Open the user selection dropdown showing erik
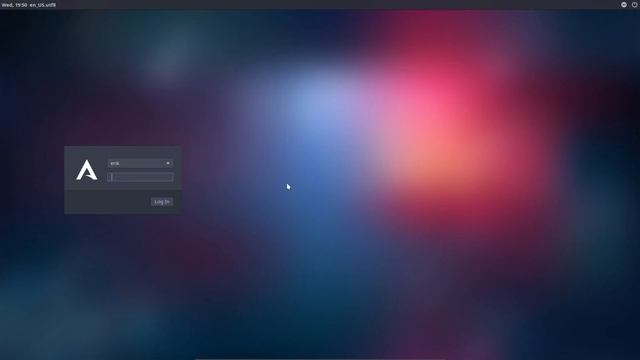640x360 pixels. (x=140, y=163)
